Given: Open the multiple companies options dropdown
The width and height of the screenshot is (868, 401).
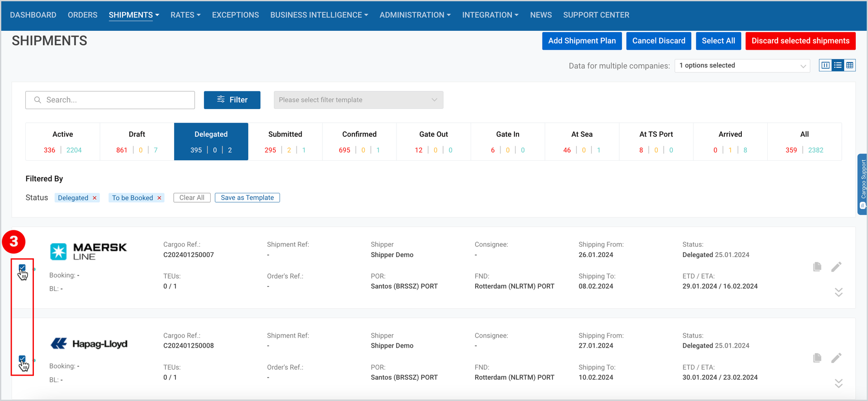Looking at the screenshot, I should click(x=743, y=66).
